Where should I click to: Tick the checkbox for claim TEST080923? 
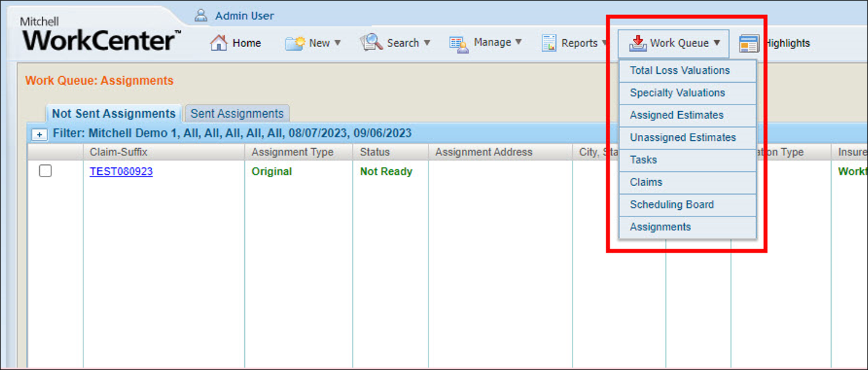tap(45, 171)
